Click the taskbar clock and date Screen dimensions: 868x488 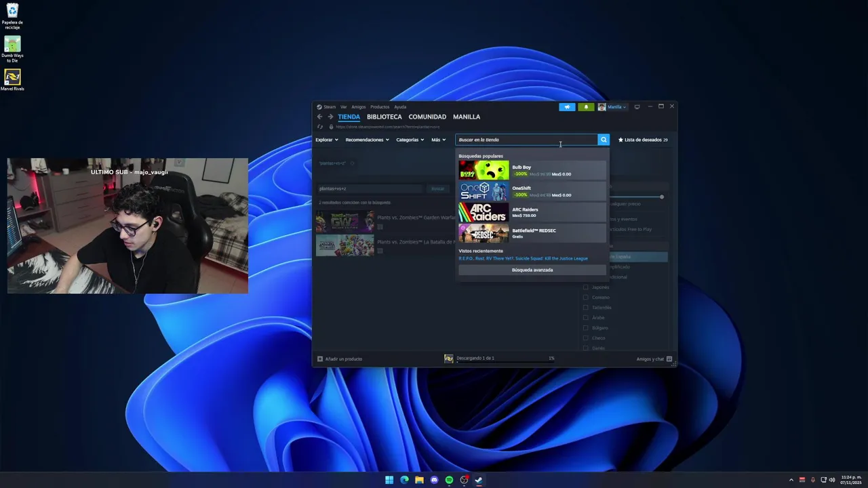tap(851, 480)
